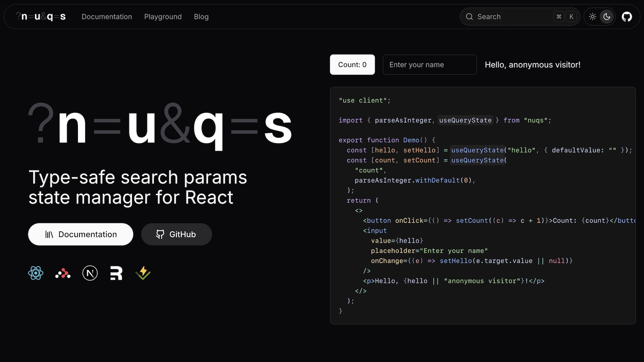Click the React Router R icon
Viewport: 644px width, 362px height.
pos(116,273)
